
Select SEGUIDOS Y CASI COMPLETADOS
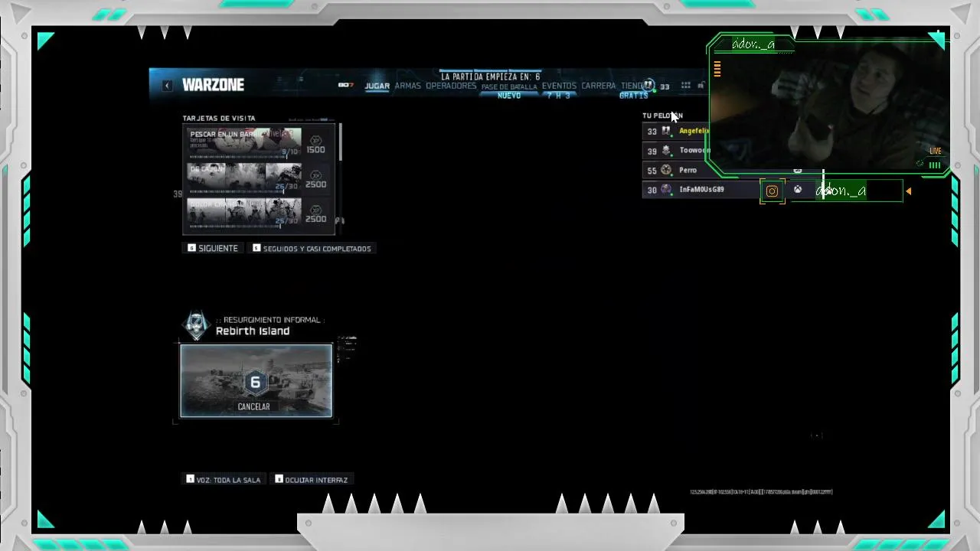click(312, 248)
